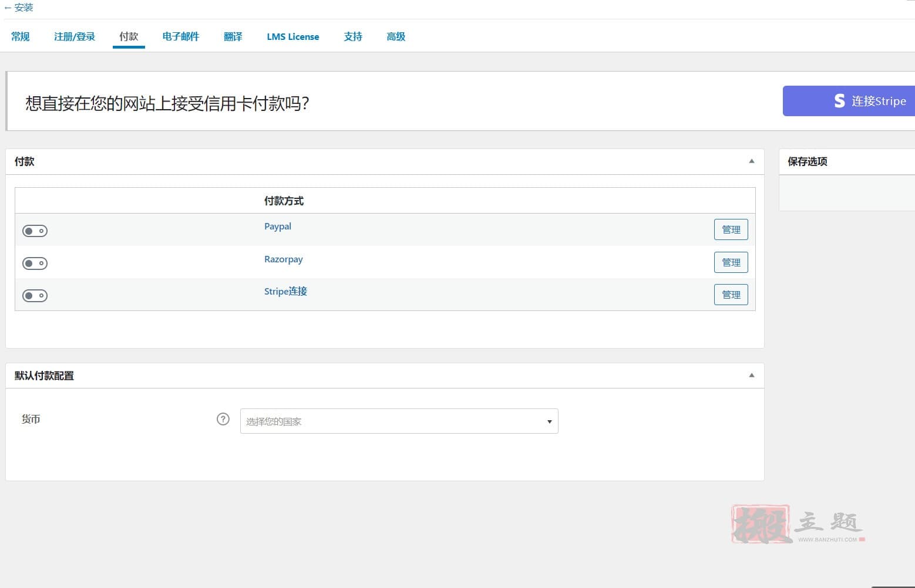The image size is (915, 588).
Task: Open the Paypal payment method link
Action: click(x=278, y=227)
